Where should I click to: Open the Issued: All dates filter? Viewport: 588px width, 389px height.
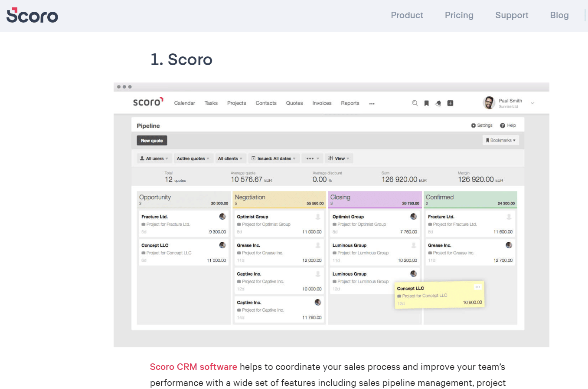click(x=274, y=158)
